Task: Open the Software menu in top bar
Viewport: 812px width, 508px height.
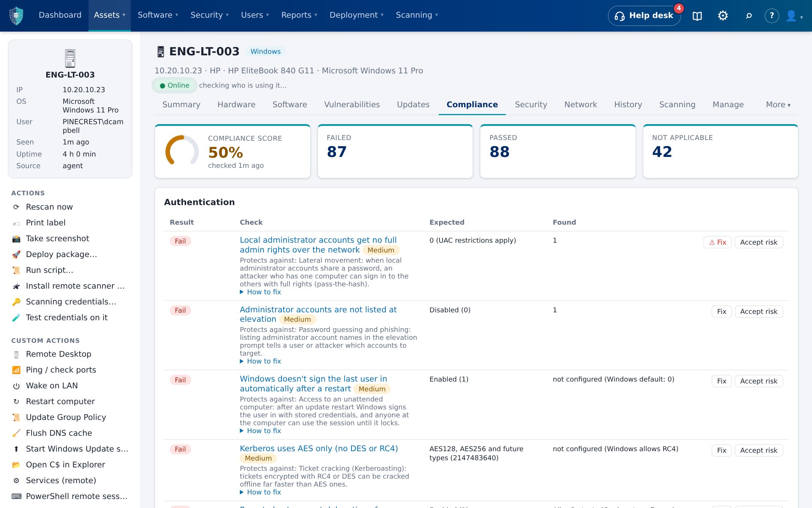Action: (x=158, y=15)
